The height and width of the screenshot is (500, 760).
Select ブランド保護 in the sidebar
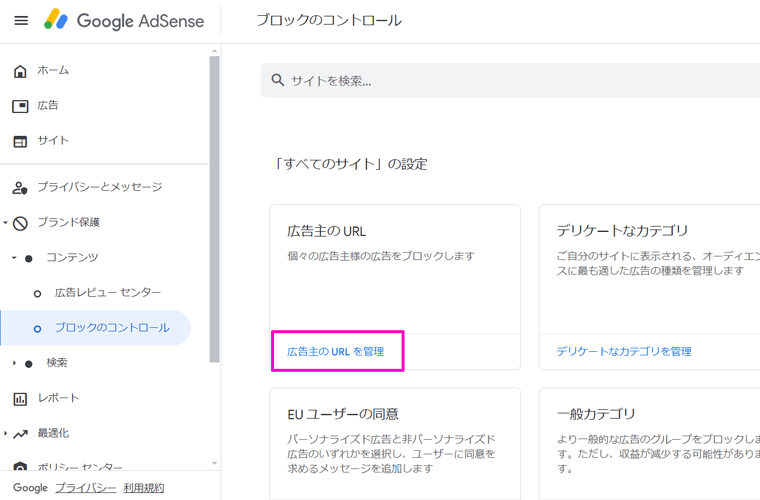pos(69,222)
